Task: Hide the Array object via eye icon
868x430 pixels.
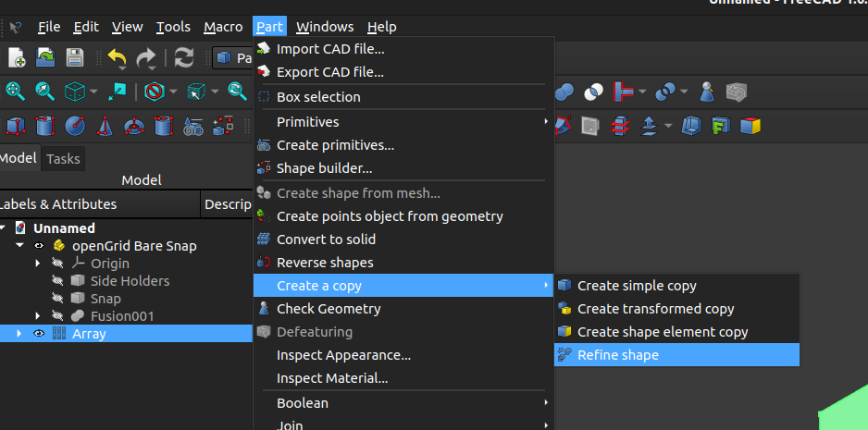Action: [x=39, y=334]
